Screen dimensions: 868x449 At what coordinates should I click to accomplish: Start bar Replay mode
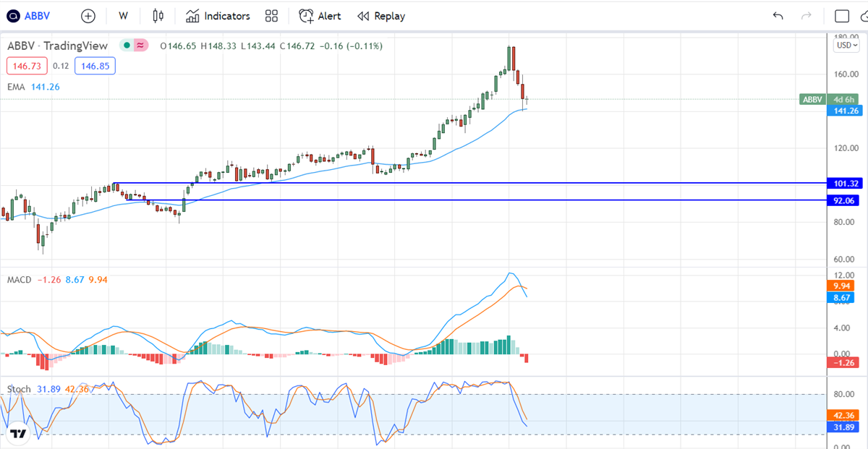point(381,16)
